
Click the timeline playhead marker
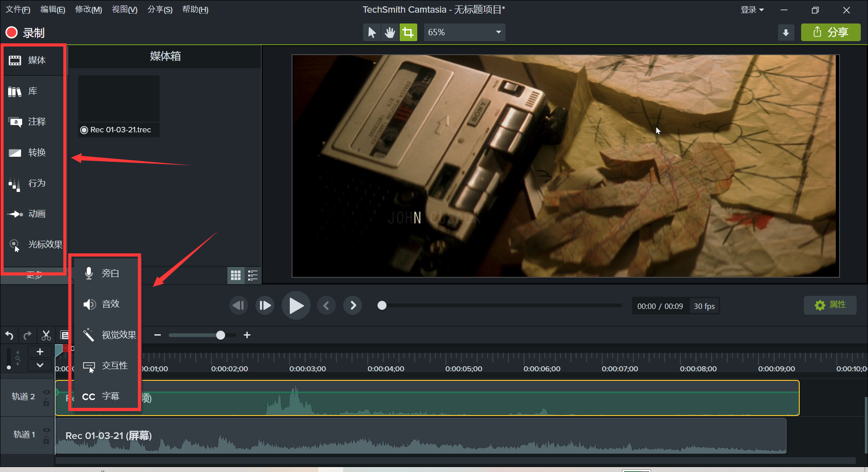(x=59, y=350)
